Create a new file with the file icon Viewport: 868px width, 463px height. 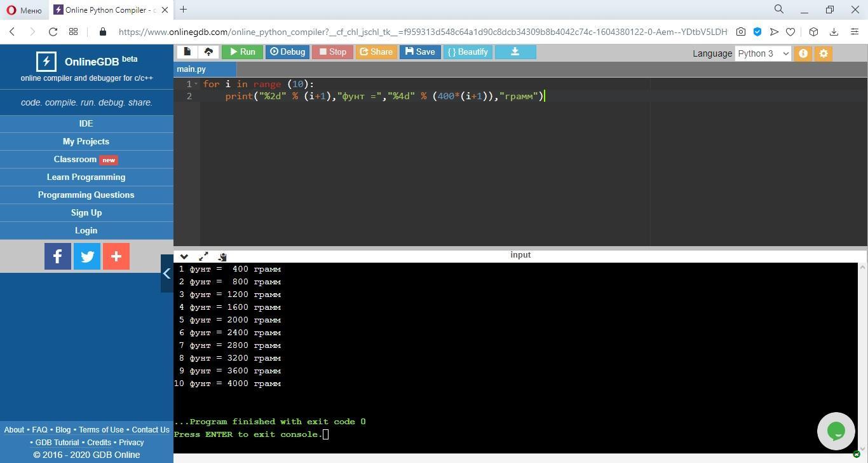click(187, 52)
